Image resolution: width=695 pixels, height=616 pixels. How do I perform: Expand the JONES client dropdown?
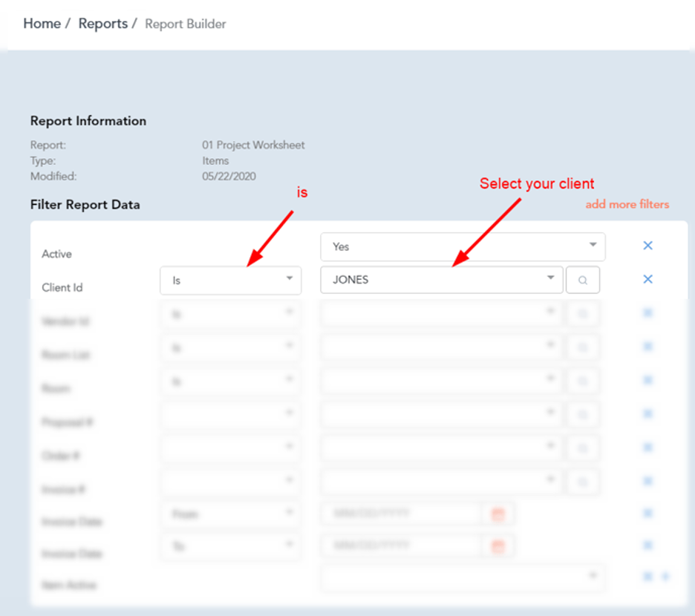point(442,280)
